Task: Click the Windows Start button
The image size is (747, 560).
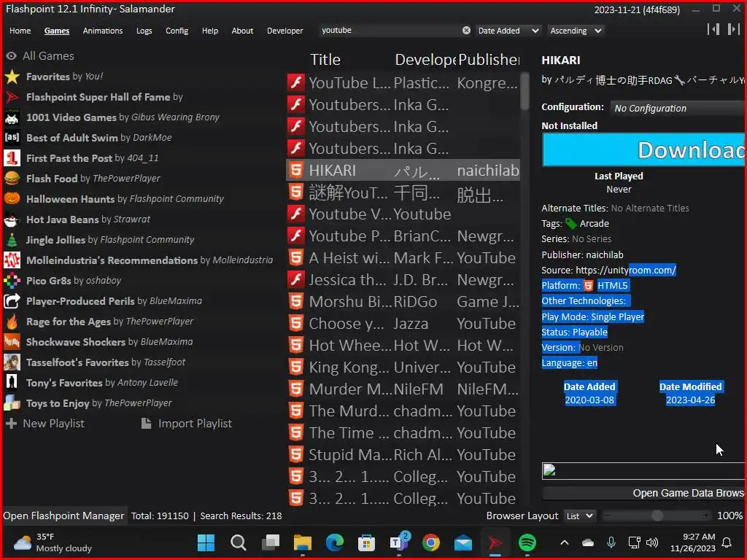Action: (x=206, y=542)
